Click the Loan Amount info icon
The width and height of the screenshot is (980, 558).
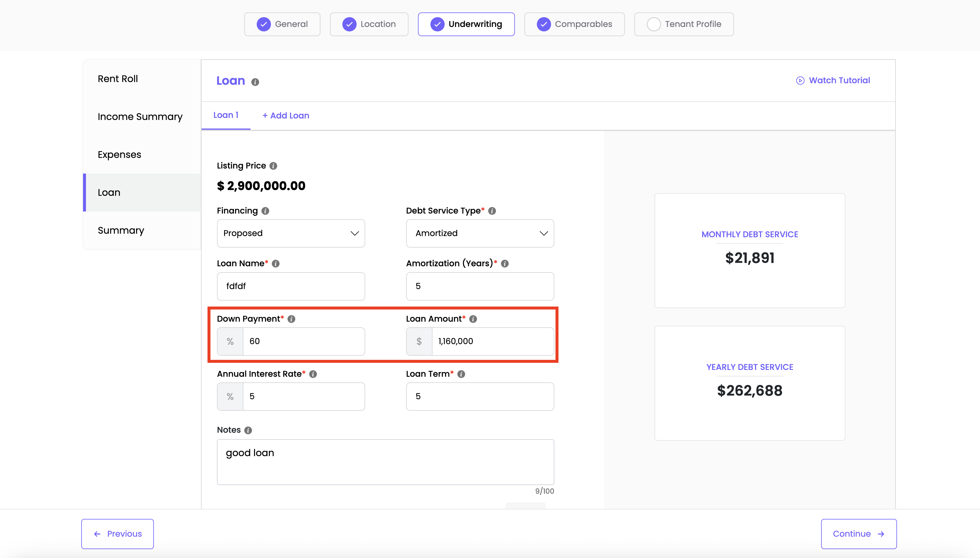473,319
